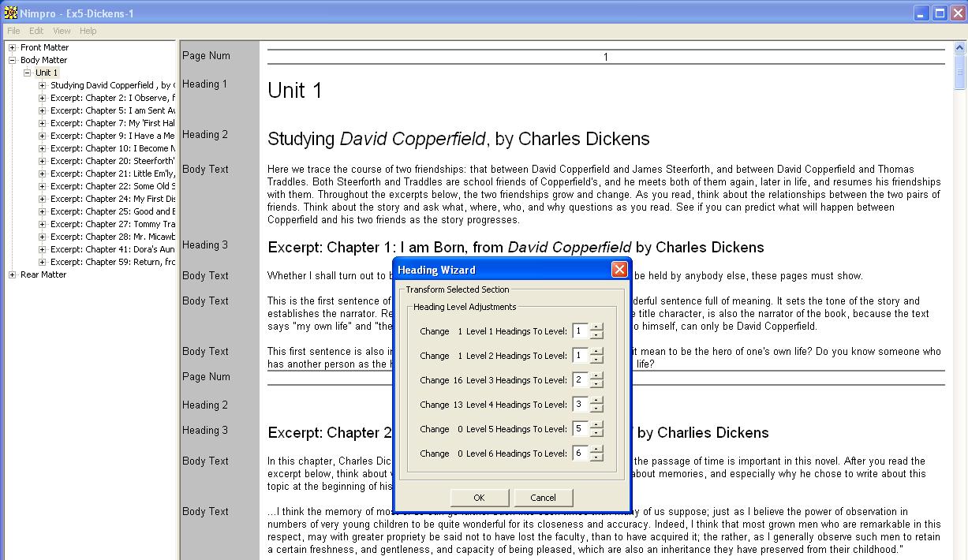The width and height of the screenshot is (968, 560).
Task: Select Excerpt: Chapter 22 tree item
Action: coord(113,186)
